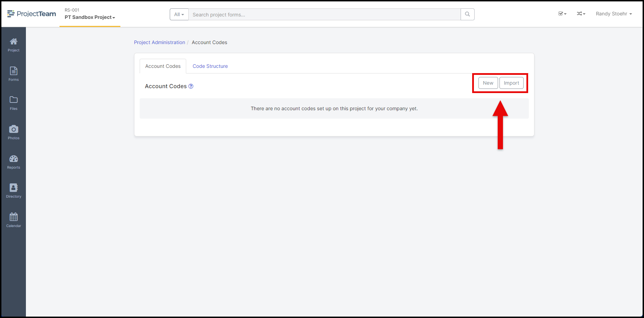The width and height of the screenshot is (644, 318).
Task: Open Files folder in sidebar
Action: click(14, 103)
